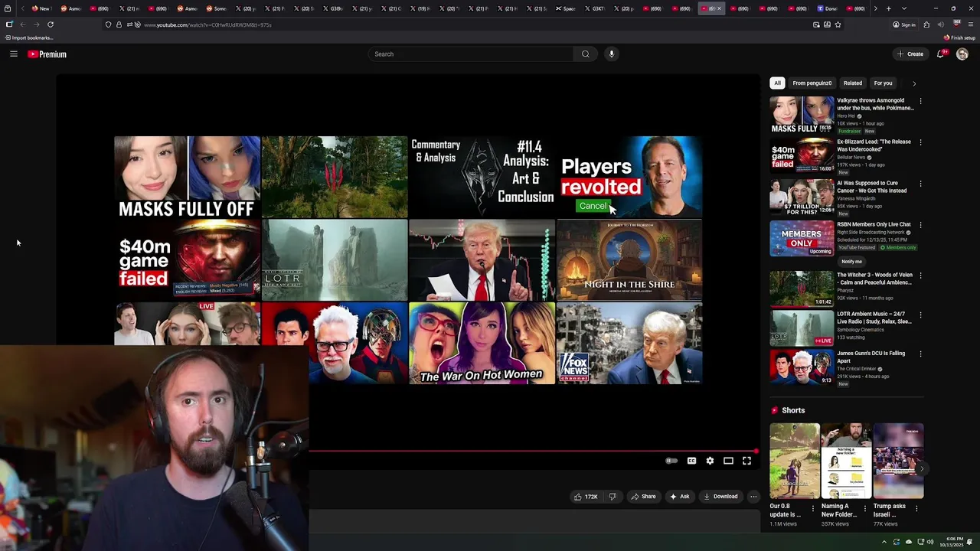Enter fullscreen in the video player

point(746,461)
